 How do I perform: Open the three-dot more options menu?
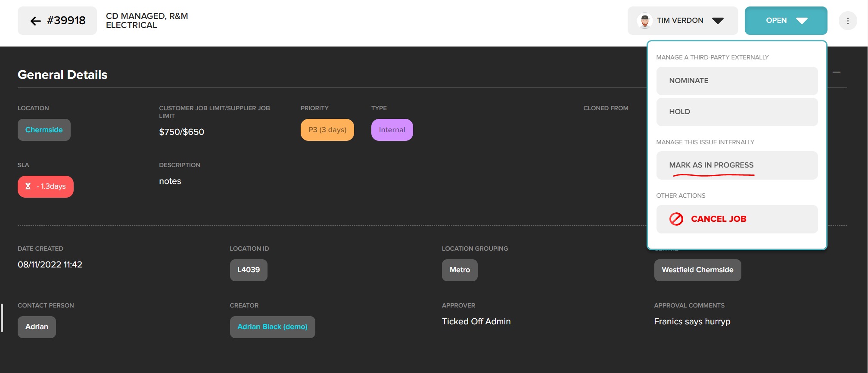tap(848, 21)
